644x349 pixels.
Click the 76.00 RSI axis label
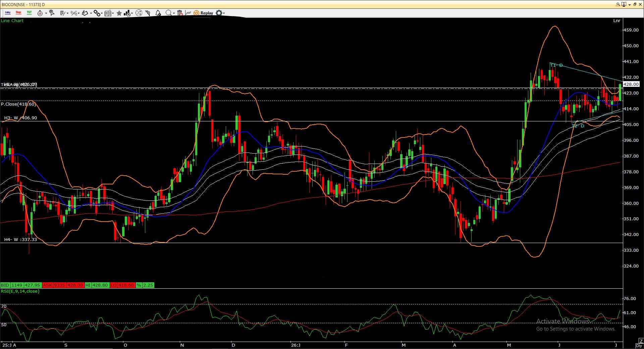coord(630,298)
